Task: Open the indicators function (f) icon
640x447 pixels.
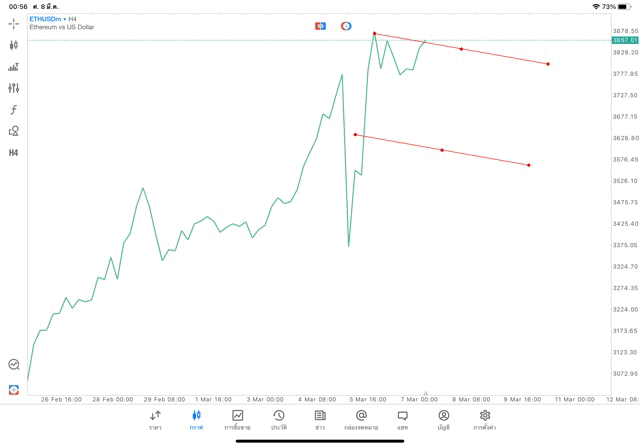Action: [14, 110]
